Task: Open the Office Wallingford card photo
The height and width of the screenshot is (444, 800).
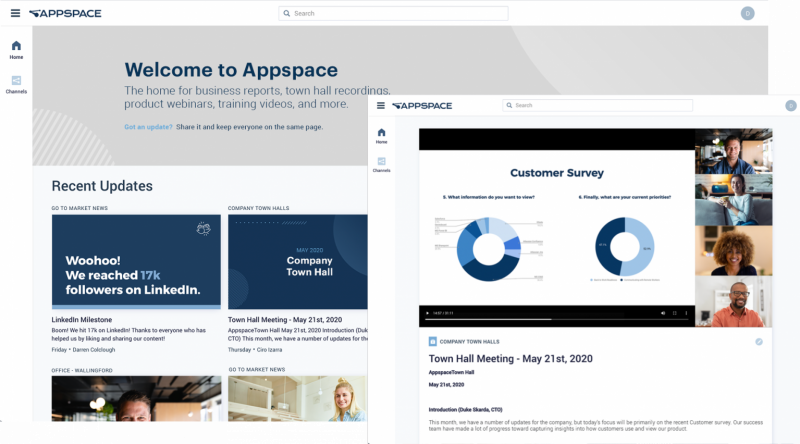Action: 136,399
